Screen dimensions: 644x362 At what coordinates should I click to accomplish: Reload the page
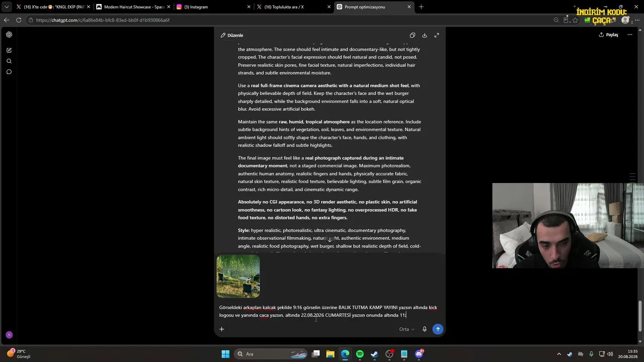[19, 20]
